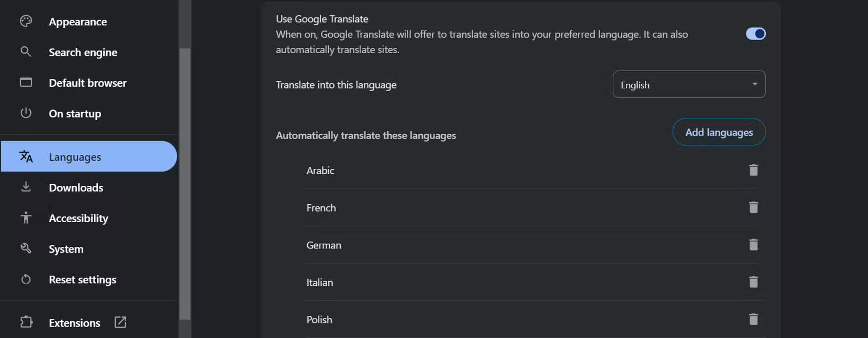Click the Accessibility person icon
The image size is (868, 338).
[26, 217]
